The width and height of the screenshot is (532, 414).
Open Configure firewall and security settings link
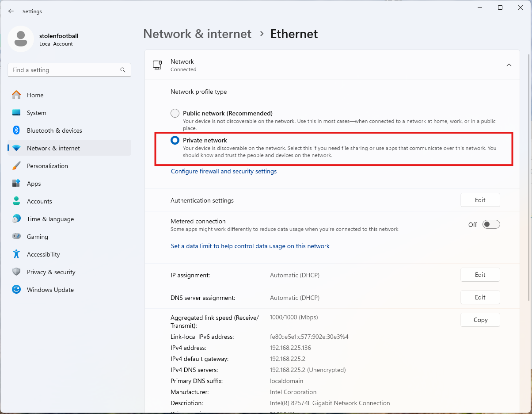pyautogui.click(x=224, y=171)
